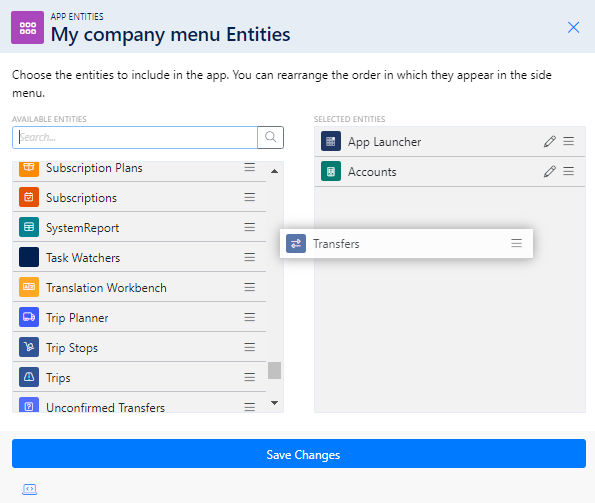Click the SystemReport teal table icon
595x503 pixels.
[29, 227]
